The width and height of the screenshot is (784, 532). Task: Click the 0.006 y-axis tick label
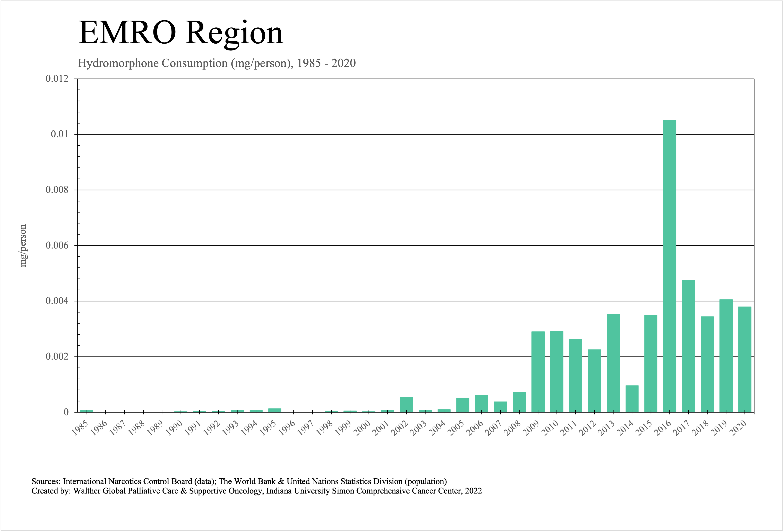pyautogui.click(x=57, y=246)
